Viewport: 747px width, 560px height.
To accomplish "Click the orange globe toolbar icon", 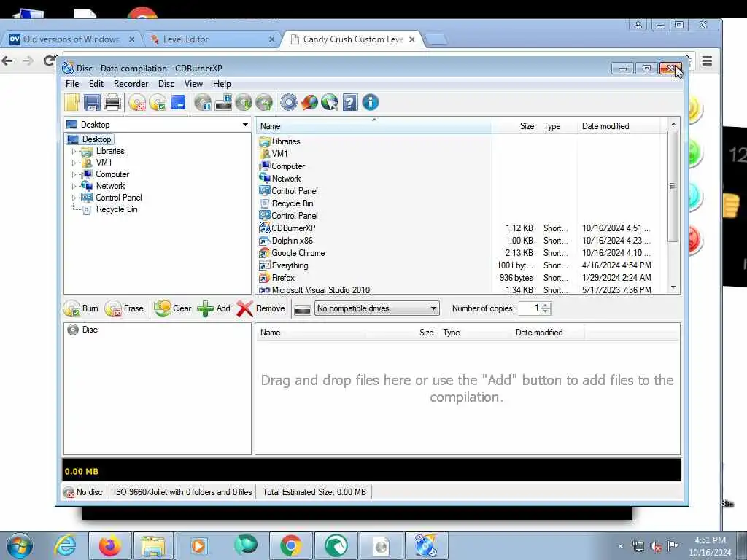I will [x=309, y=102].
